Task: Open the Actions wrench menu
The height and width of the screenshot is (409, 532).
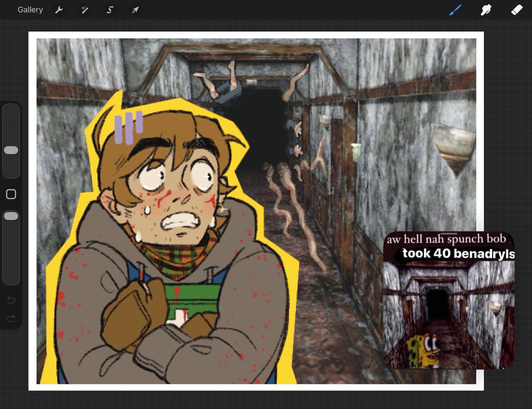Action: tap(59, 10)
